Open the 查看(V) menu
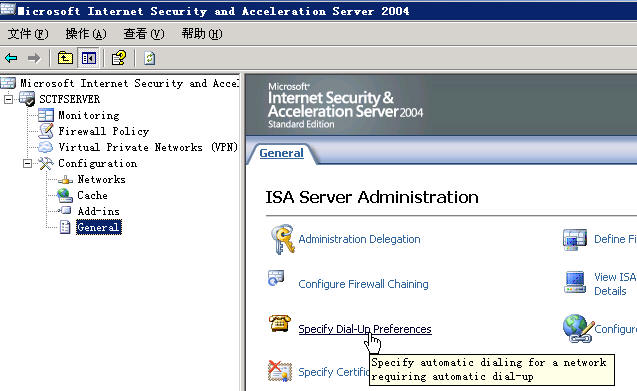This screenshot has height=391, width=637. click(x=144, y=34)
